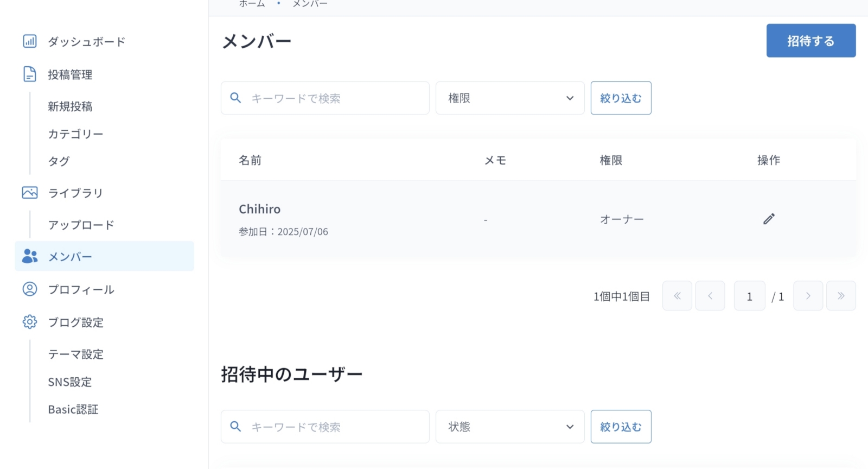Open the 状態 filter dropdown
868x469 pixels.
point(510,427)
